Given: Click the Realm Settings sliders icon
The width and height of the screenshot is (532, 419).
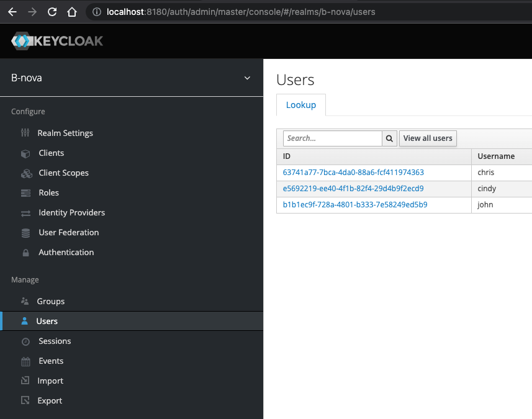Looking at the screenshot, I should pos(25,133).
